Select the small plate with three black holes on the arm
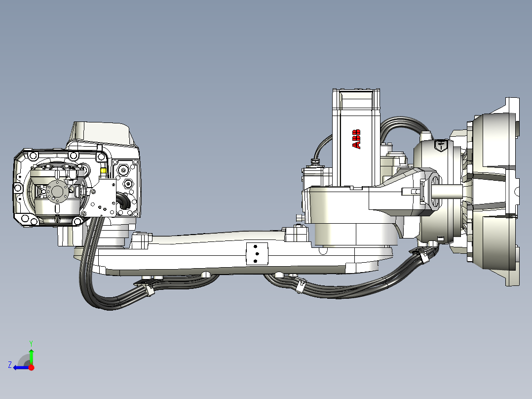 pyautogui.click(x=257, y=254)
